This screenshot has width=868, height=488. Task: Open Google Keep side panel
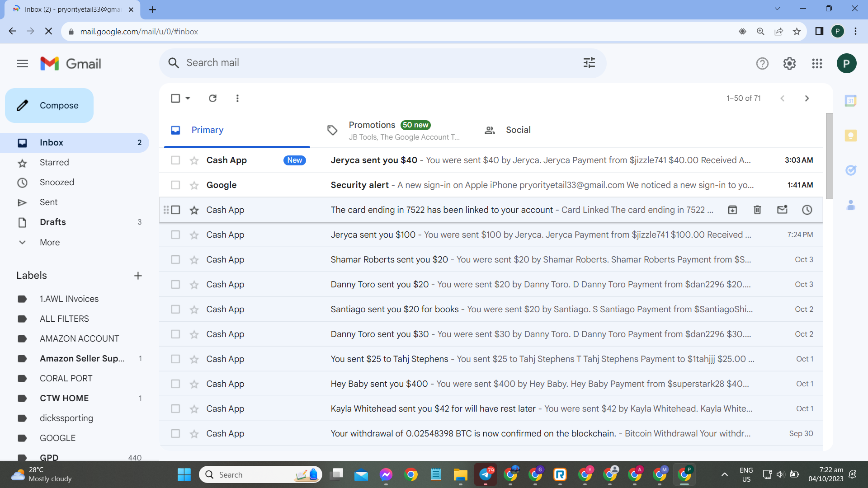click(851, 136)
